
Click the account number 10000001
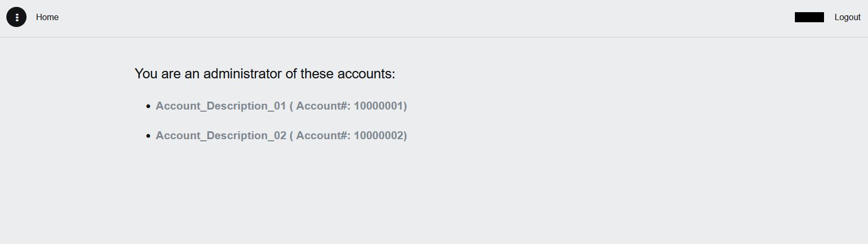(378, 106)
